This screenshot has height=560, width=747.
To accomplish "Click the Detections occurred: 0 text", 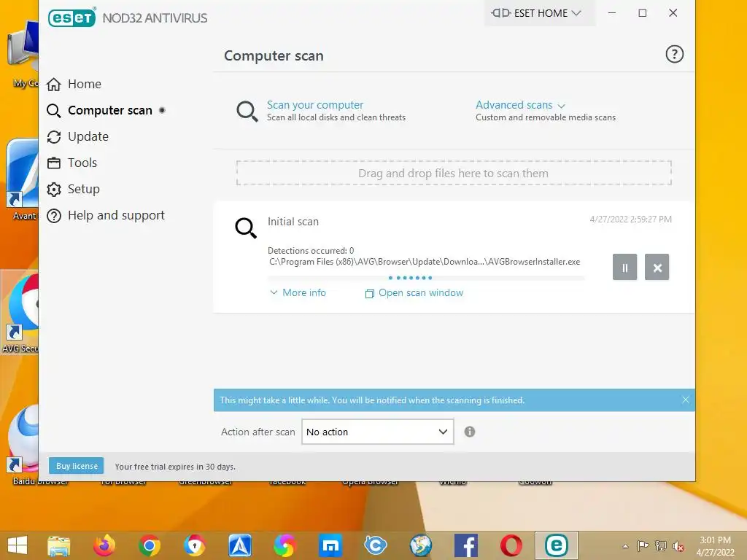I will [x=311, y=251].
